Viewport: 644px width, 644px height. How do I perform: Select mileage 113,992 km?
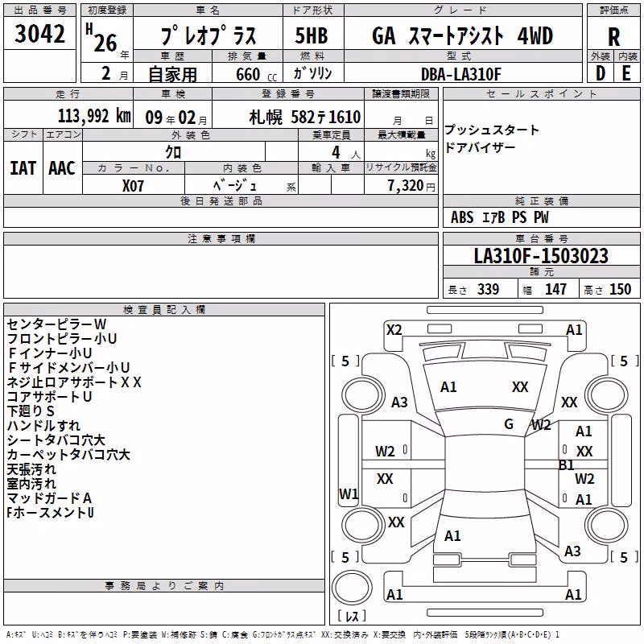tap(94, 116)
